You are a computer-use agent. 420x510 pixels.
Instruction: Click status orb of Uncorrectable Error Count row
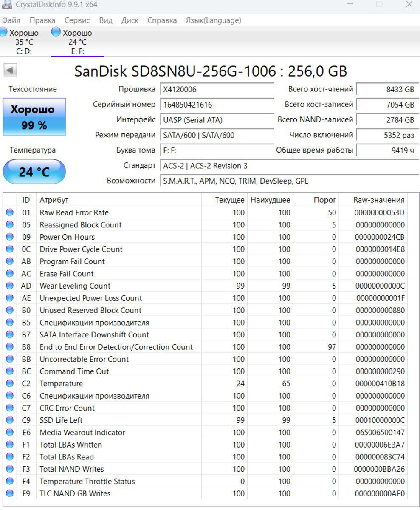(10, 359)
